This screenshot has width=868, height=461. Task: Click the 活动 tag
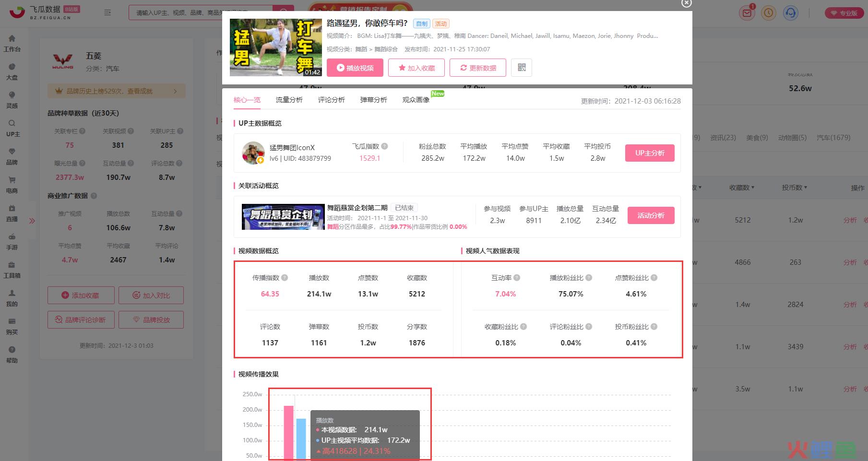(x=441, y=24)
